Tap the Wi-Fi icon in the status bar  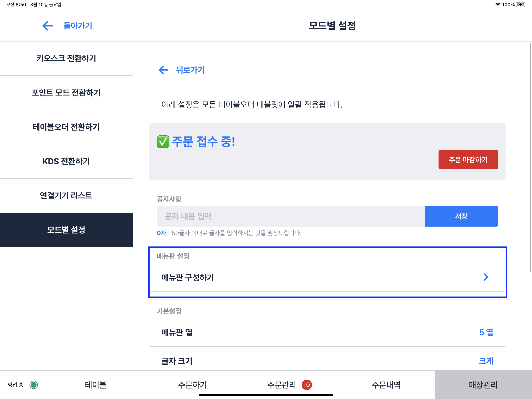click(x=498, y=4)
